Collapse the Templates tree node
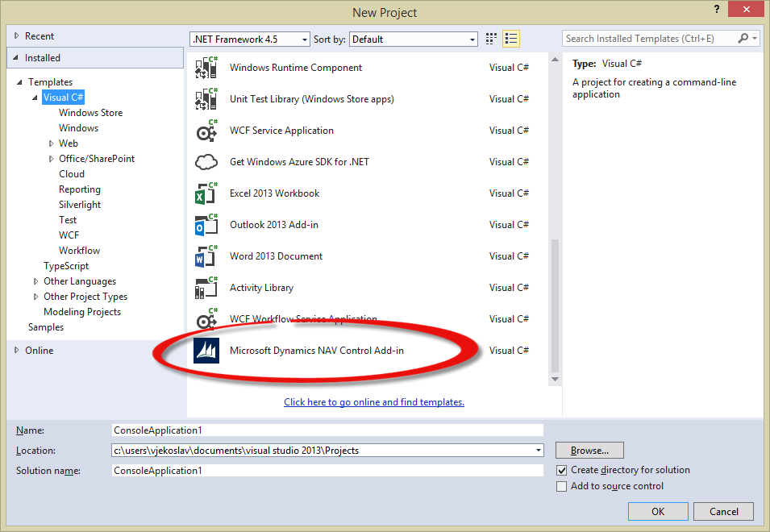This screenshot has width=770, height=532. click(19, 82)
